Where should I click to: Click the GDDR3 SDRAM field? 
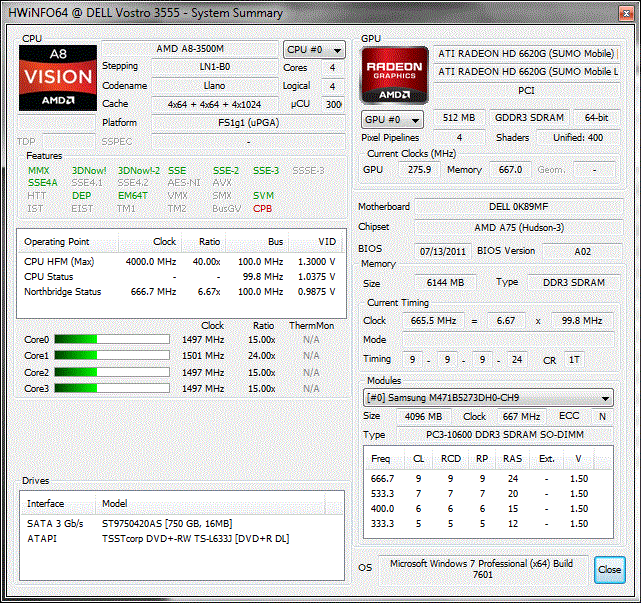[x=529, y=118]
